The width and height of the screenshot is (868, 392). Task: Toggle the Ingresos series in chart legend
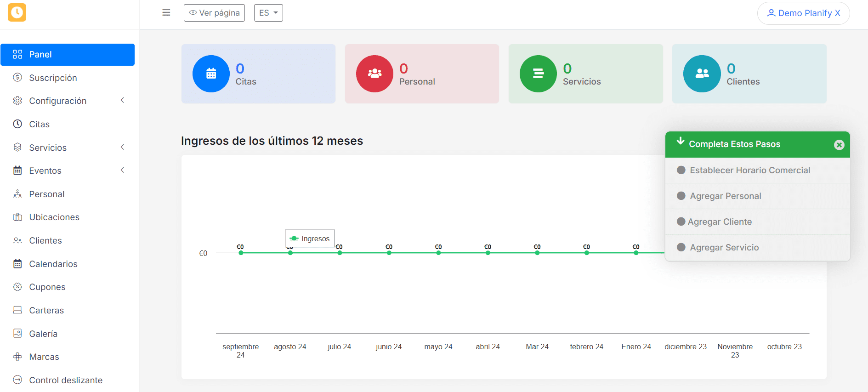(x=310, y=239)
